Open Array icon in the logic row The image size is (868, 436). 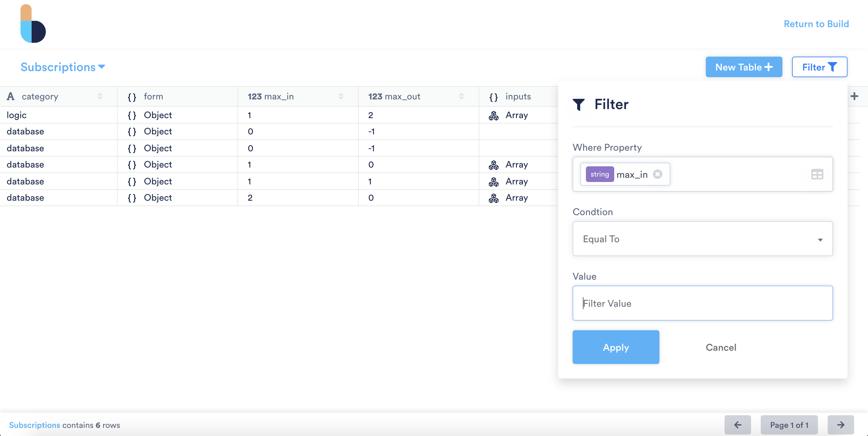493,116
